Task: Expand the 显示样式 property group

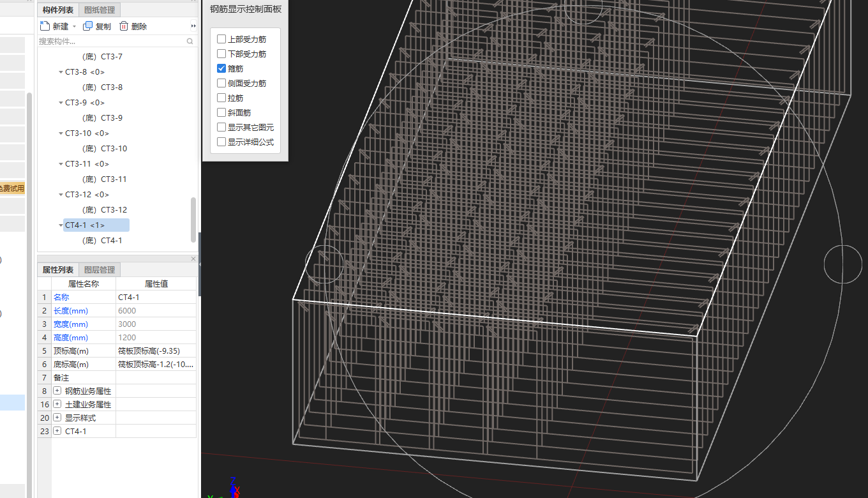Action: click(57, 418)
